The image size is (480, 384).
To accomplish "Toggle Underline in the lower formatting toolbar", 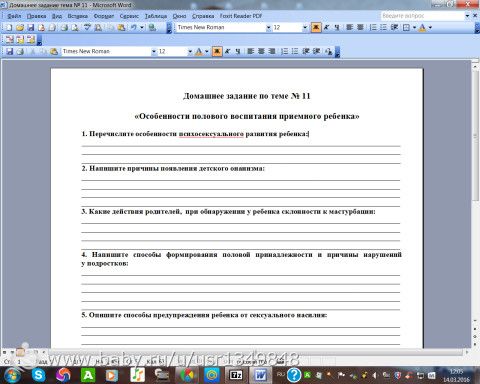I will (238, 51).
